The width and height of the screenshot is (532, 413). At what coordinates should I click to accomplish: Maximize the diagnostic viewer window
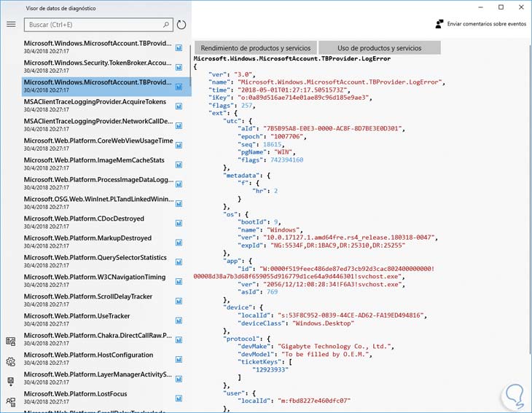[x=501, y=7]
